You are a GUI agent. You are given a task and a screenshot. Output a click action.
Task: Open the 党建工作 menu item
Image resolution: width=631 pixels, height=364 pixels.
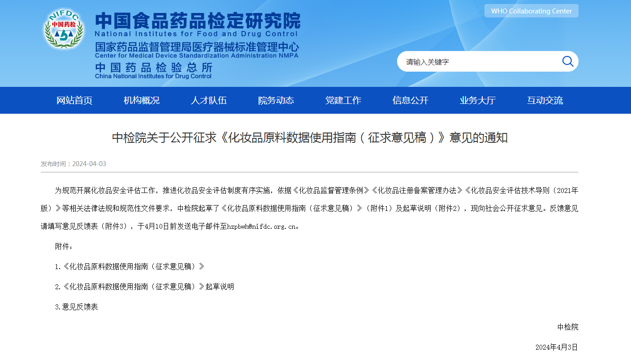(343, 100)
